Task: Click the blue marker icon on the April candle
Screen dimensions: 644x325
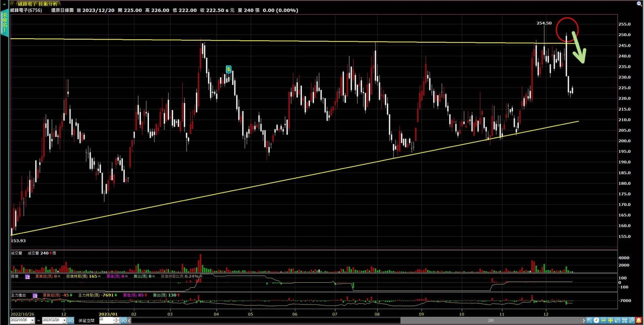Action: (x=228, y=69)
